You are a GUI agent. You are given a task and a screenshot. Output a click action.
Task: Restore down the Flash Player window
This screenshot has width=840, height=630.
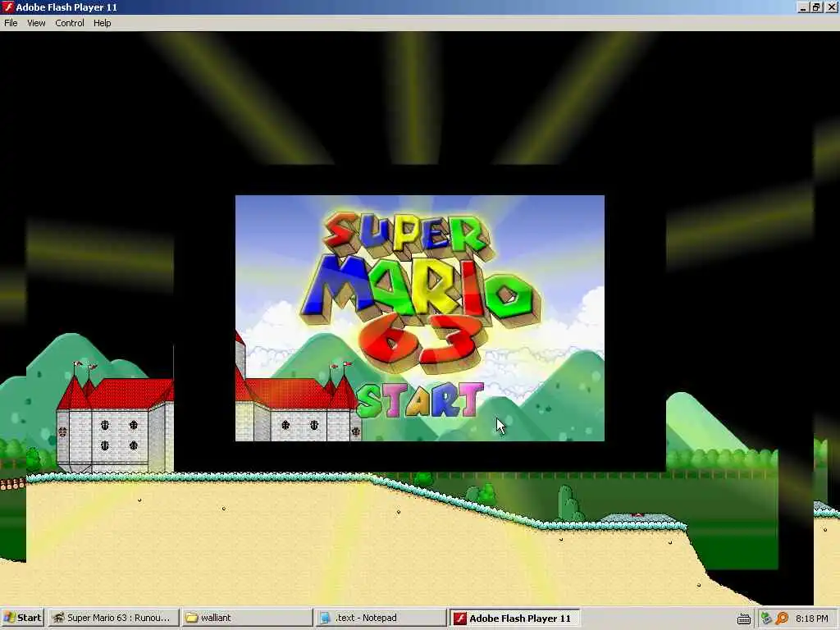tap(816, 7)
